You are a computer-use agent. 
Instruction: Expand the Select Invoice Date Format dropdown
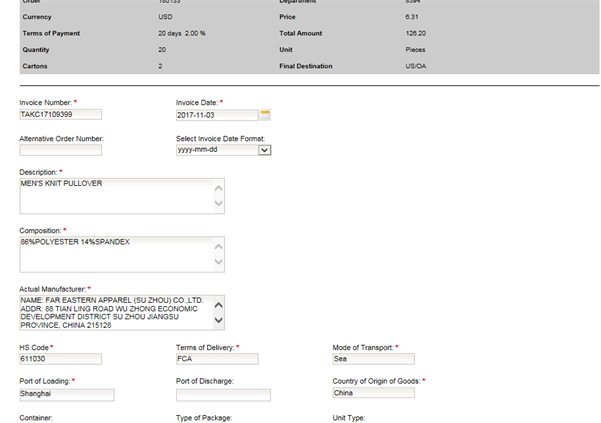tap(265, 150)
